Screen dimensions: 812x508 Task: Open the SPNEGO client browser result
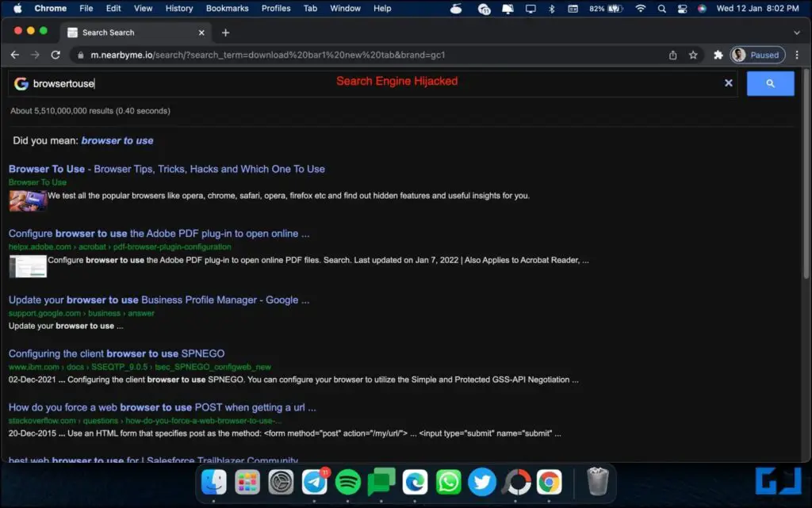117,353
